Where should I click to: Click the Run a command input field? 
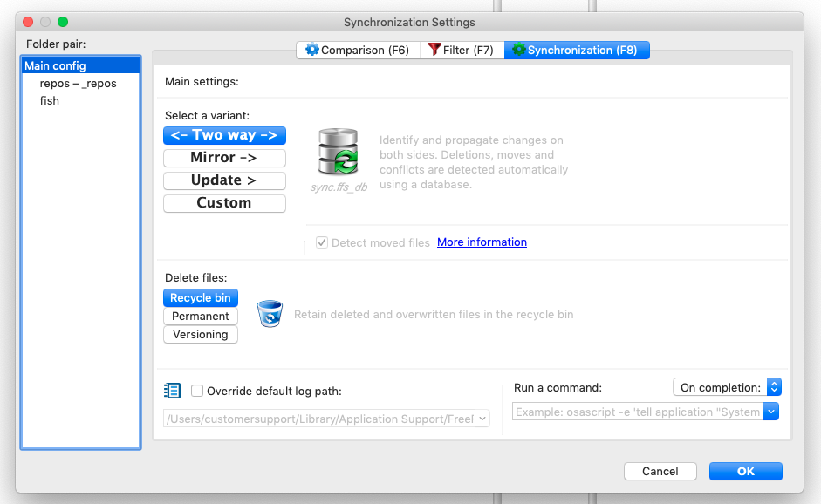[x=638, y=412]
